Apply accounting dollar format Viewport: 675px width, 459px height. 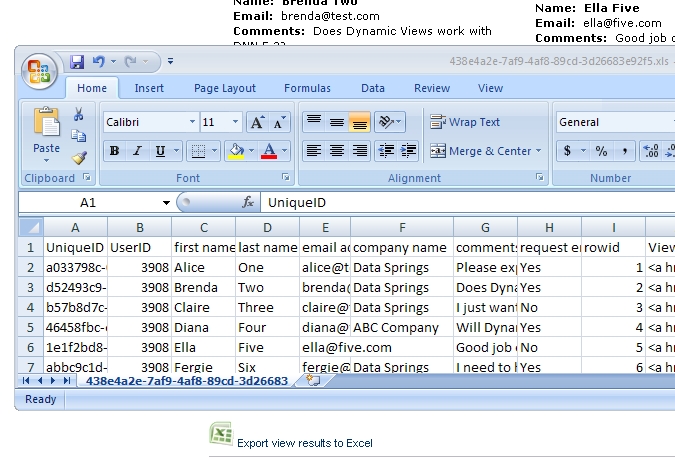pos(567,151)
